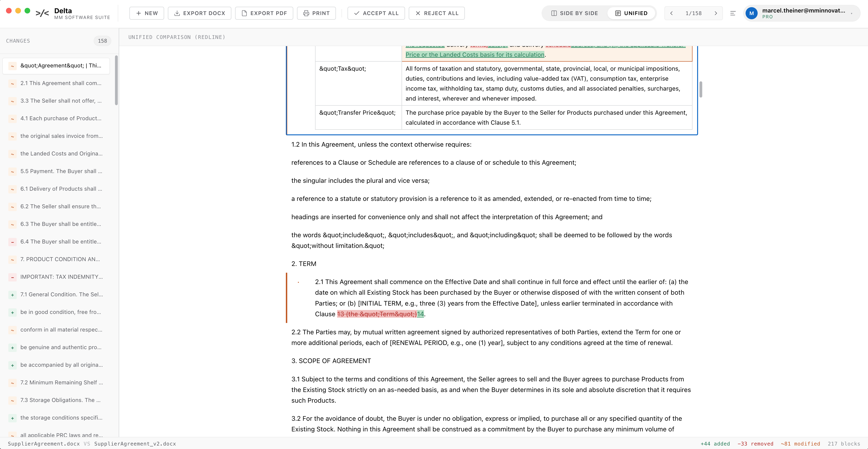Click modified icon beside '7.3 Storage Obligations'

[x=13, y=401]
